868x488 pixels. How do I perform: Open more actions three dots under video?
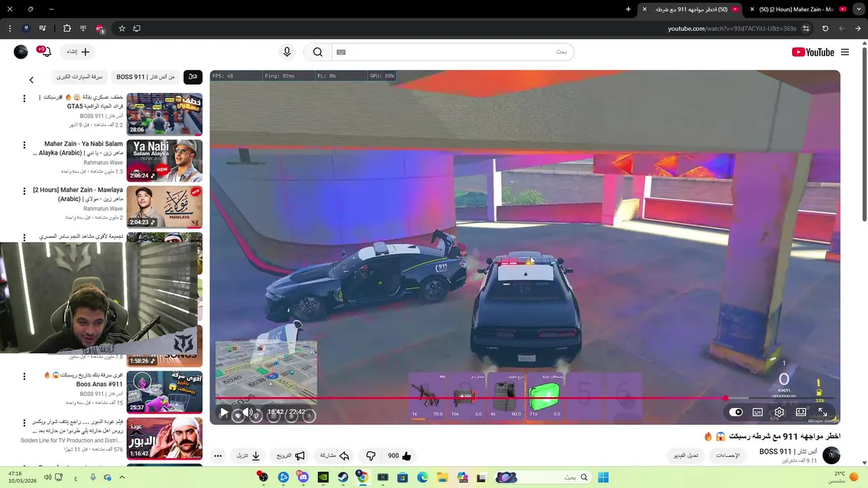click(x=218, y=456)
